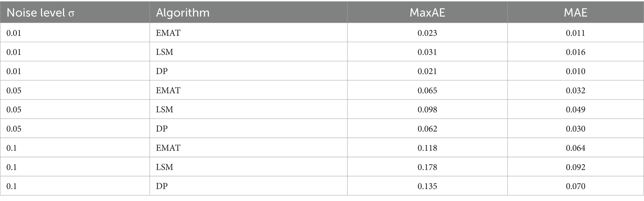
Task: Click the MAE cell 0.092
Action: point(575,167)
